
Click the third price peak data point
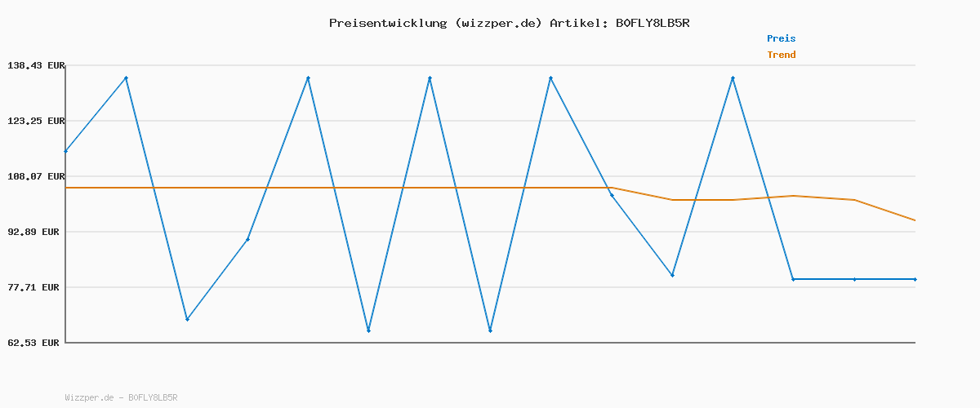pyautogui.click(x=430, y=78)
